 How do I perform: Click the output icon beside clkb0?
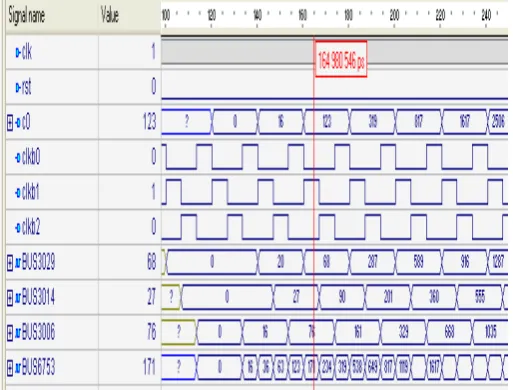(18, 157)
